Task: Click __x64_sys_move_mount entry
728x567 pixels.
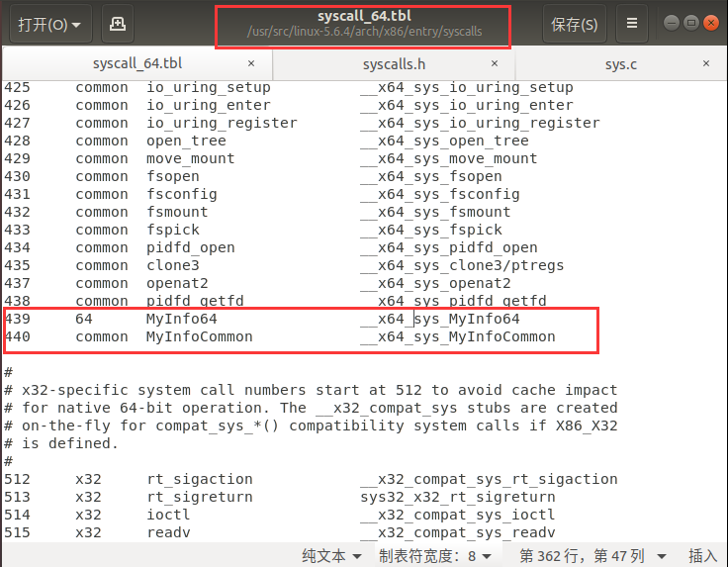Action: coord(449,158)
